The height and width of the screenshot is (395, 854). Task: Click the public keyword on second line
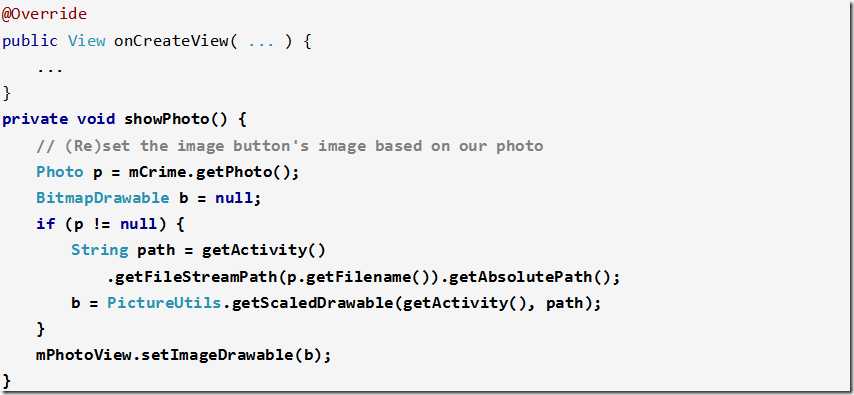[29, 41]
